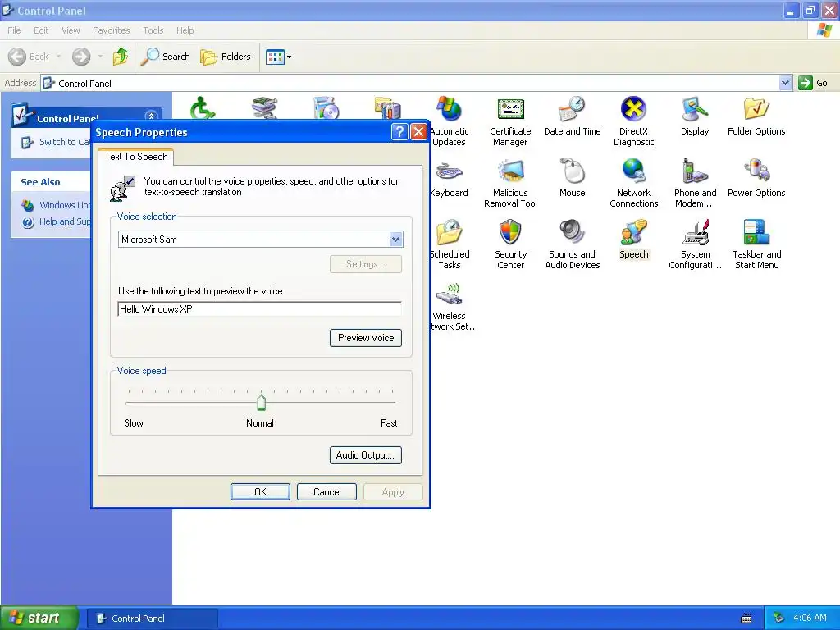
Task: Open the Help menu
Action: 185,30
